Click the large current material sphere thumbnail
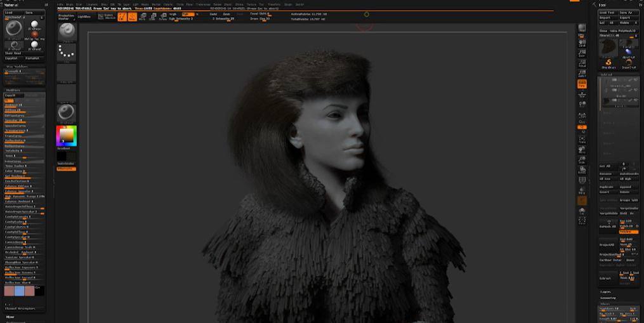 pos(13,29)
